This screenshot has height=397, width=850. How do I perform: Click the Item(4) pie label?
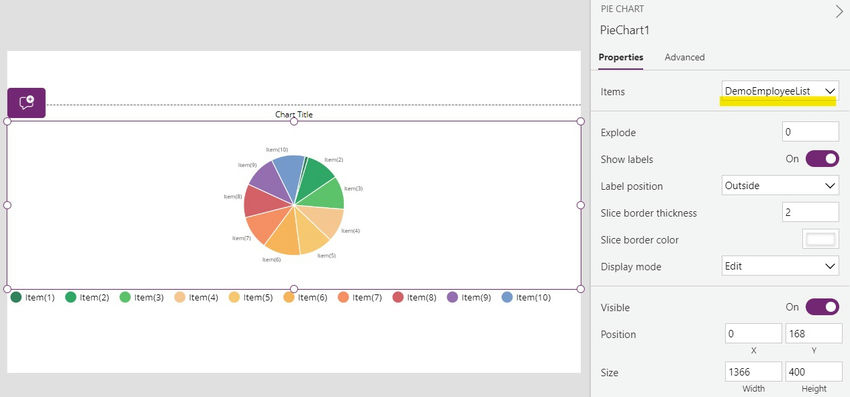(x=351, y=230)
